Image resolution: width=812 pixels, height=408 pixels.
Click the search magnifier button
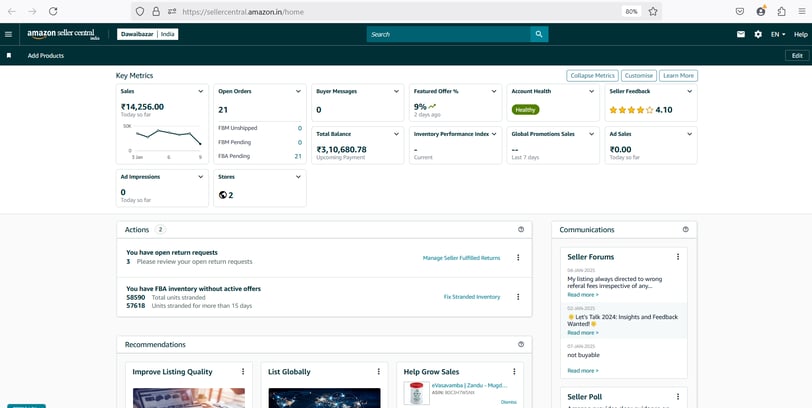coord(539,34)
